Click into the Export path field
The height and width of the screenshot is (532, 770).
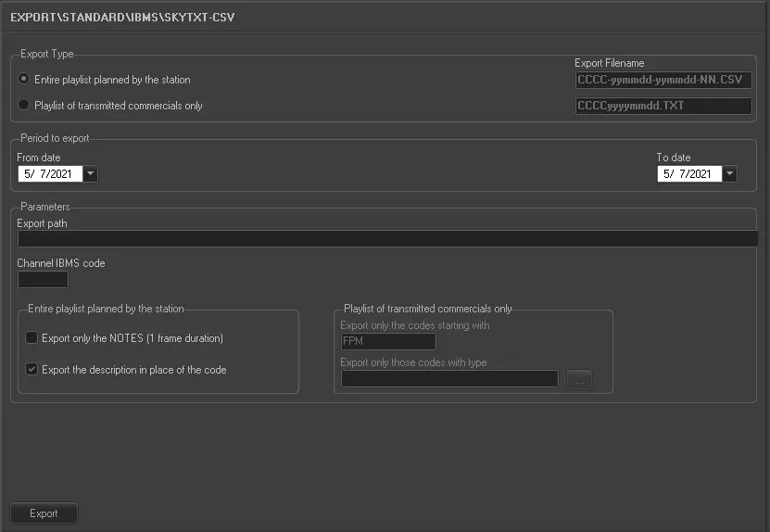coord(387,239)
